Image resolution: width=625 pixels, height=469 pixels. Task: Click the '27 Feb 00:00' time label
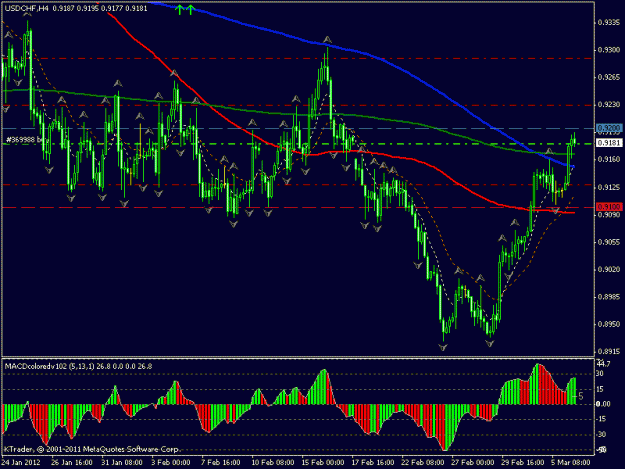(x=473, y=463)
